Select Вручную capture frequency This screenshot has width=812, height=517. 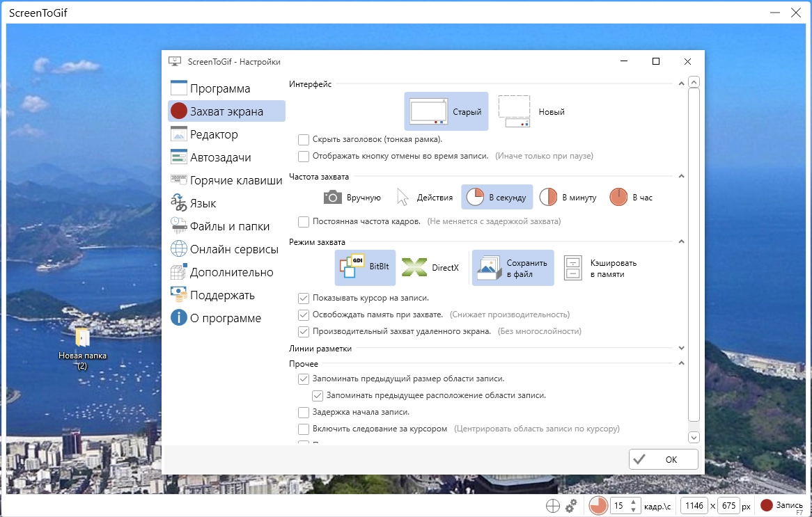(352, 197)
